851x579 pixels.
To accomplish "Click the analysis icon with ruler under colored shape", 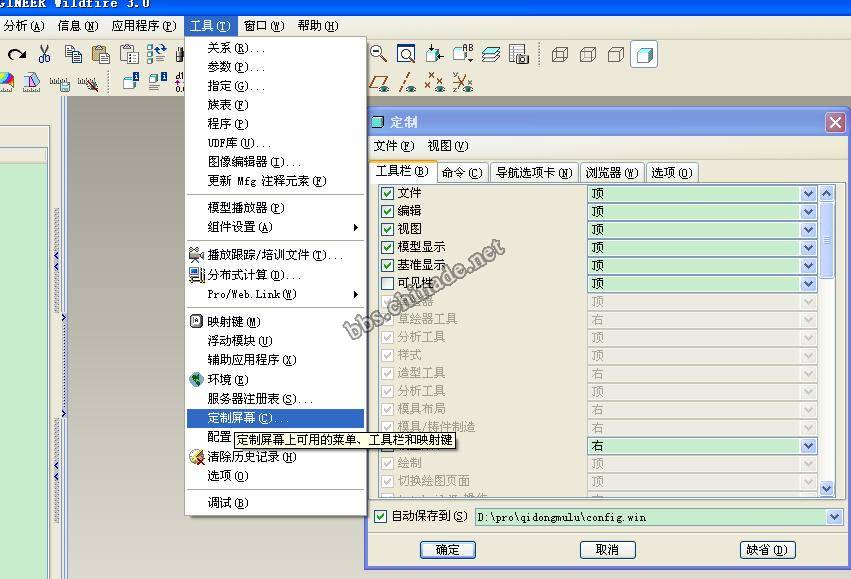I will 31,82.
